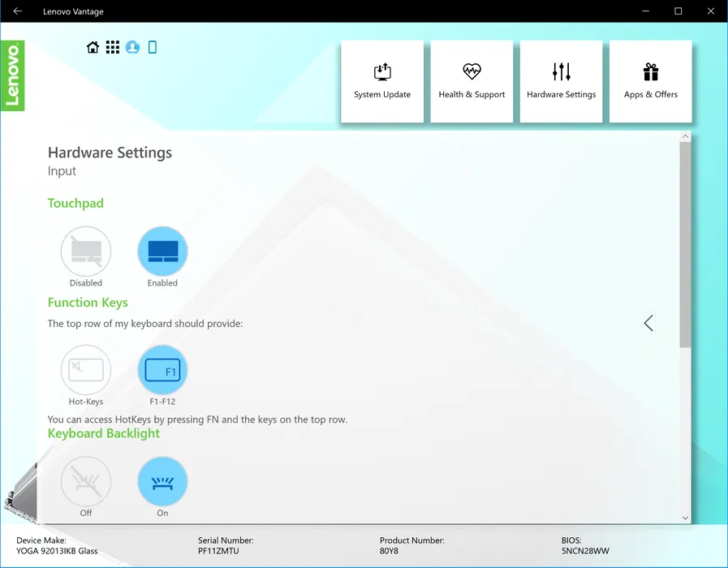
Task: Click the scrollbar down arrow
Action: click(x=685, y=518)
